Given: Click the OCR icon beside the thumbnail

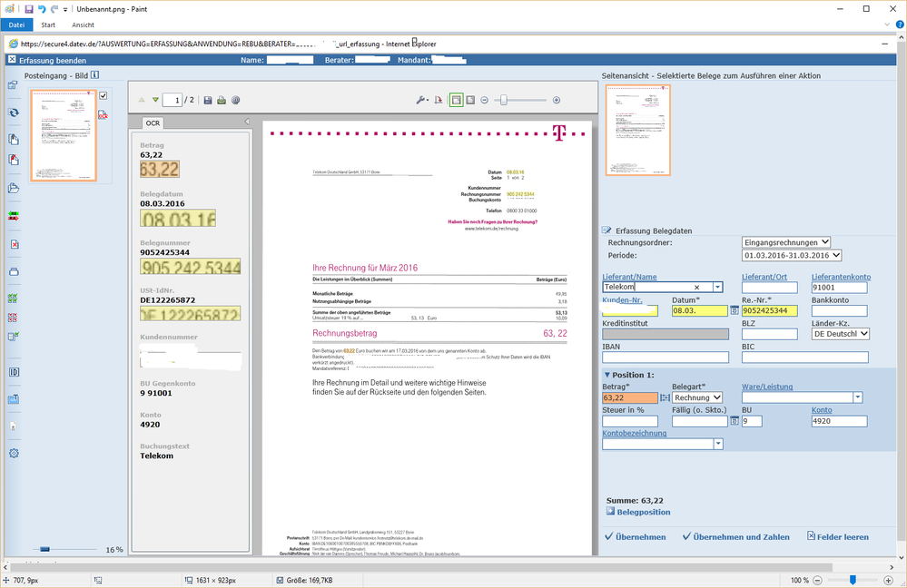Looking at the screenshot, I should [x=103, y=115].
